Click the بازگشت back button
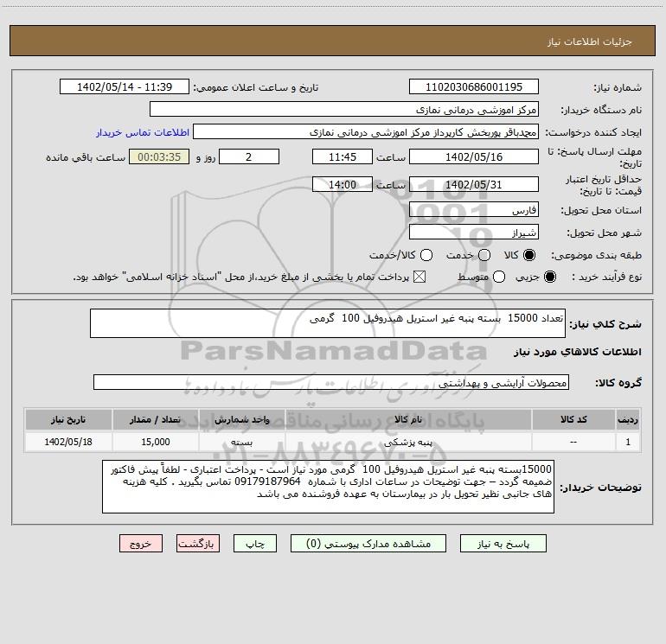The image size is (666, 644). click(x=198, y=544)
